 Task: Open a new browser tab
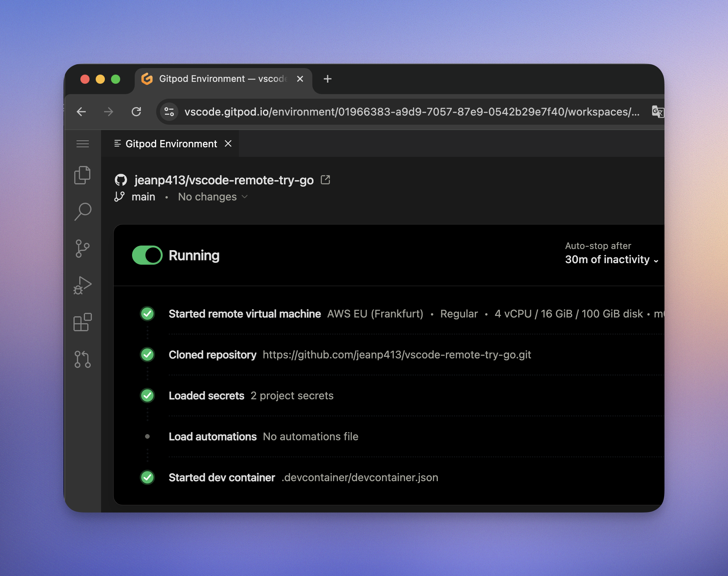[x=328, y=79]
